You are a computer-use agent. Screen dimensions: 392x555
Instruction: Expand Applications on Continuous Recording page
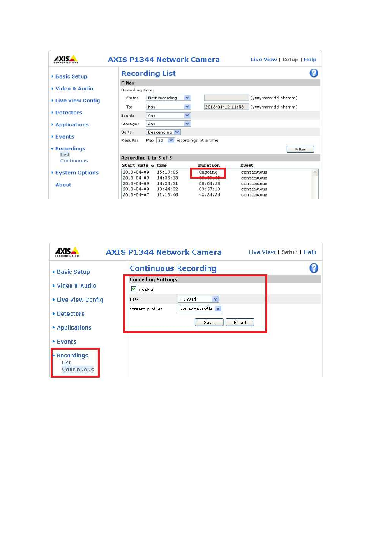74,328
